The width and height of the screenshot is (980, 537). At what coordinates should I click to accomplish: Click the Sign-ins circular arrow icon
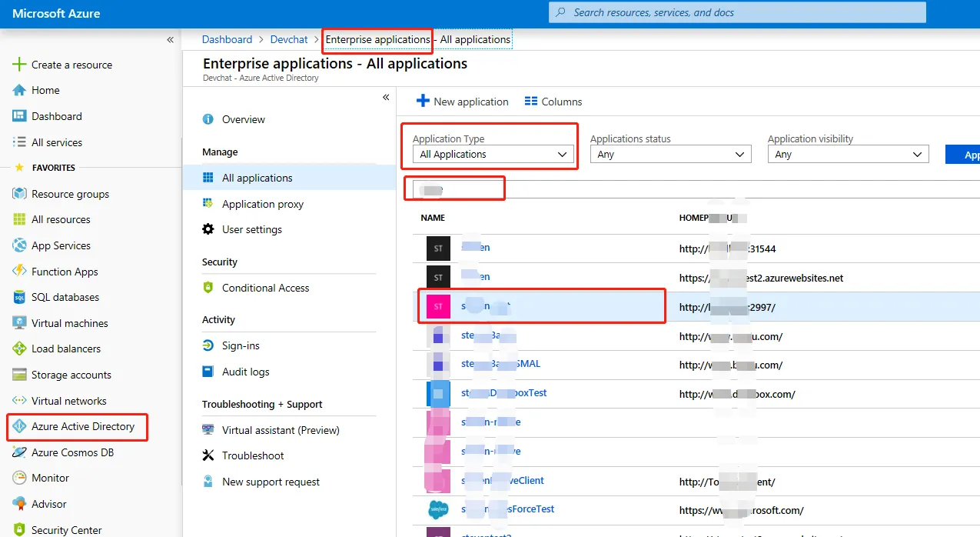[208, 345]
